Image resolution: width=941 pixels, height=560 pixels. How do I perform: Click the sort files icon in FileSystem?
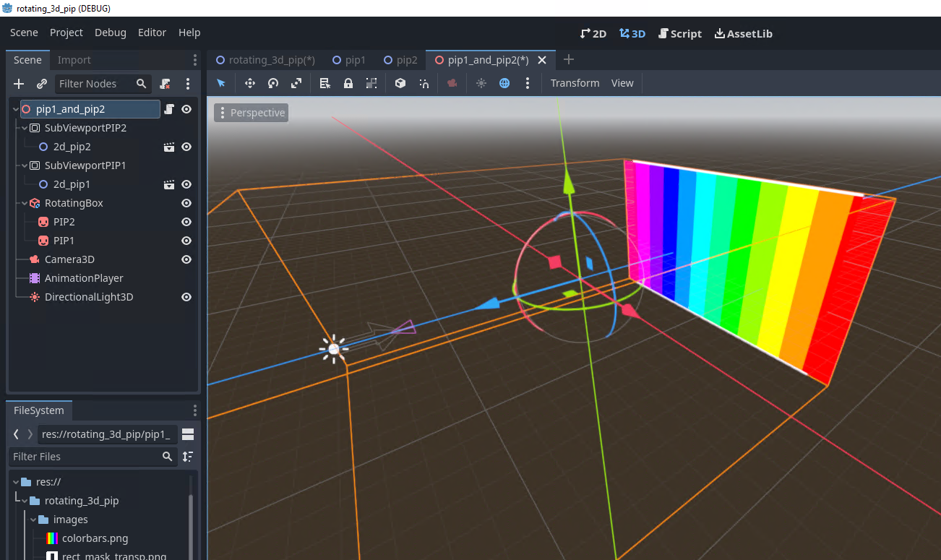coord(188,457)
